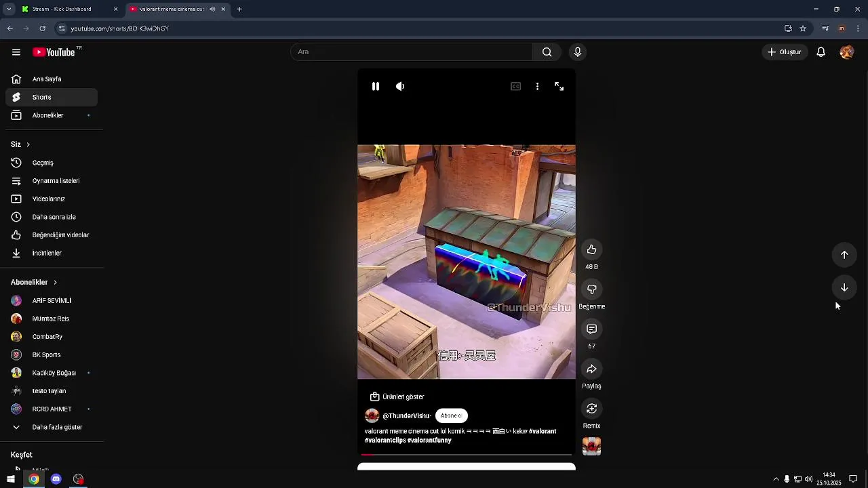Screen dimensions: 868x488
Task: Open the account avatar menu
Action: (846, 52)
